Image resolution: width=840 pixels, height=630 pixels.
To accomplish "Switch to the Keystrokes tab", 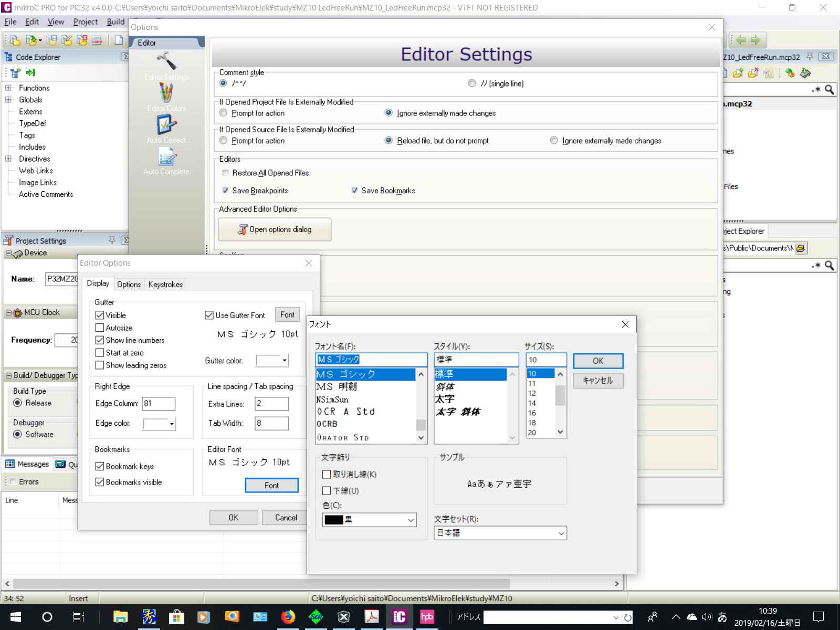I will (165, 284).
